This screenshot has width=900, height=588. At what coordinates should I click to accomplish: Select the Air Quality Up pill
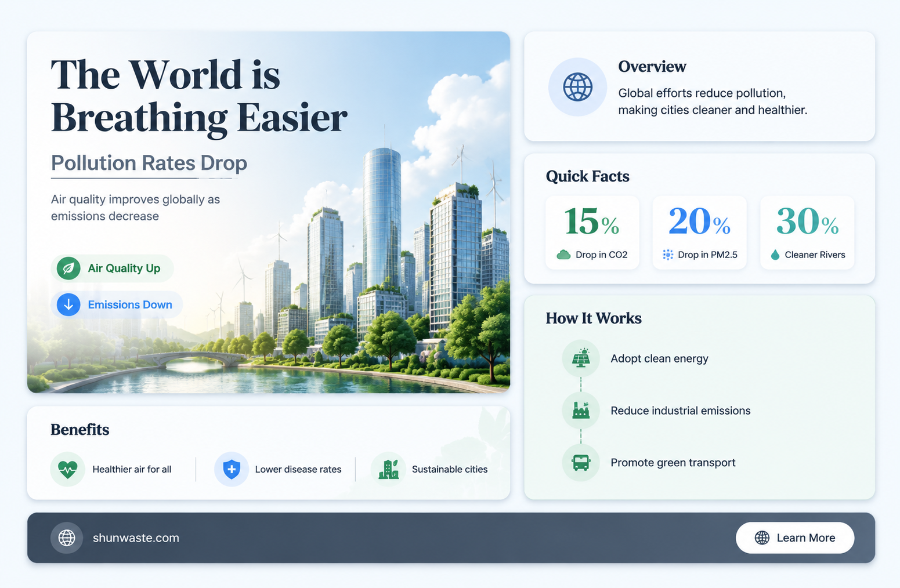pos(112,268)
